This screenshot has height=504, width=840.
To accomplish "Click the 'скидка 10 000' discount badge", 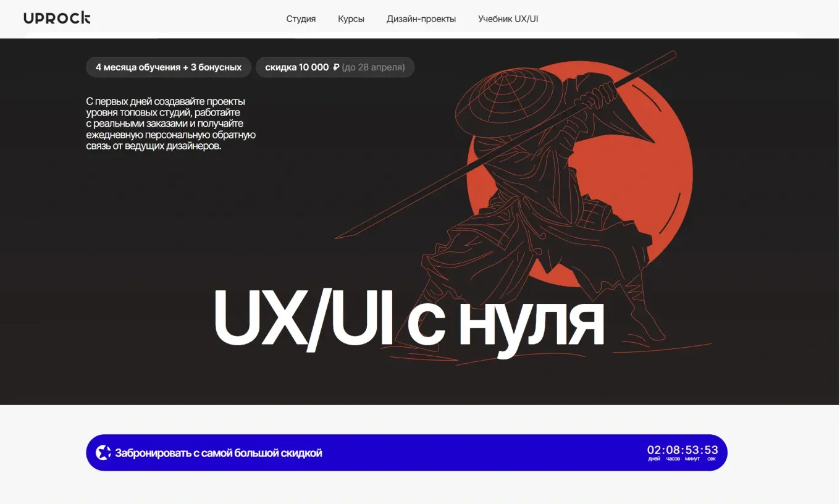I will click(x=297, y=67).
